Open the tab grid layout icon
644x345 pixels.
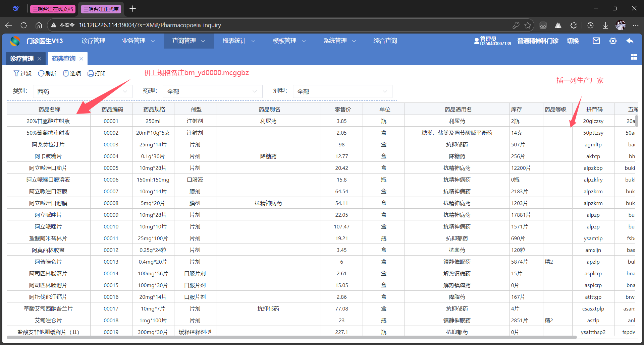point(634,57)
